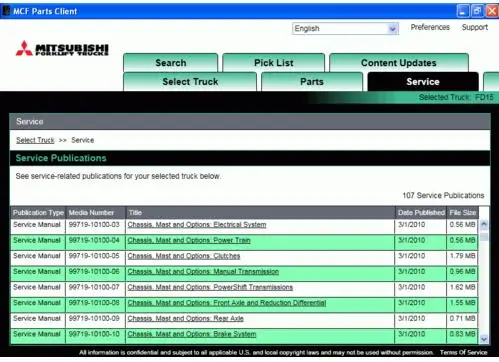Click the Mitsubishi Forklift Trucks logo
The height and width of the screenshot is (362, 499).
tap(62, 49)
